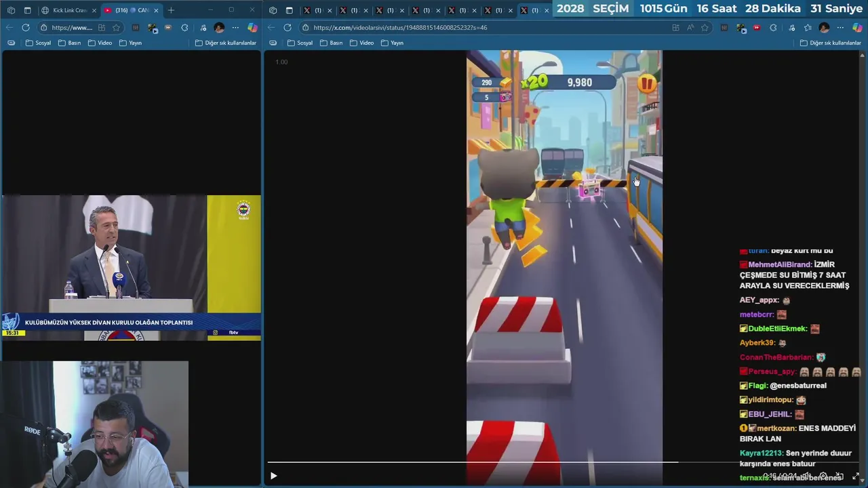Open a new tab in the left browser
Viewport: 868px width, 488px height.
click(x=171, y=10)
